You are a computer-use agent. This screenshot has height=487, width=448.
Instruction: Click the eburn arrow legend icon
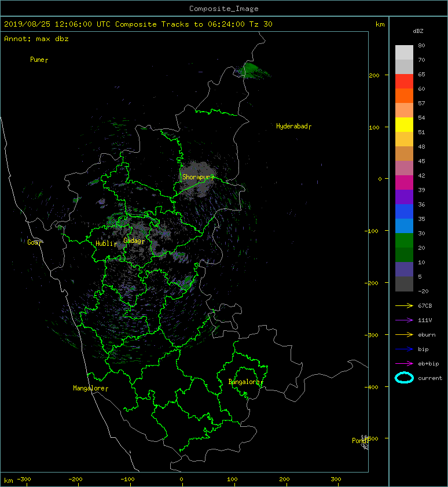404,335
